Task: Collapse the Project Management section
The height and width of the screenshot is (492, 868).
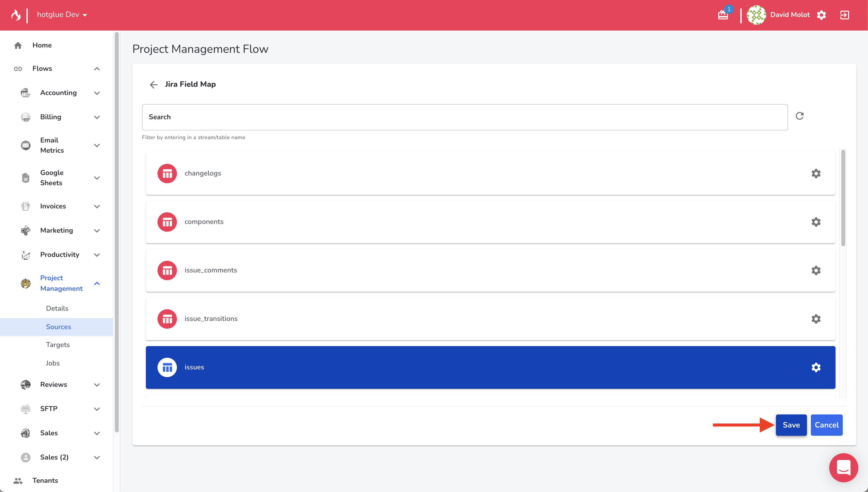Action: click(x=97, y=283)
